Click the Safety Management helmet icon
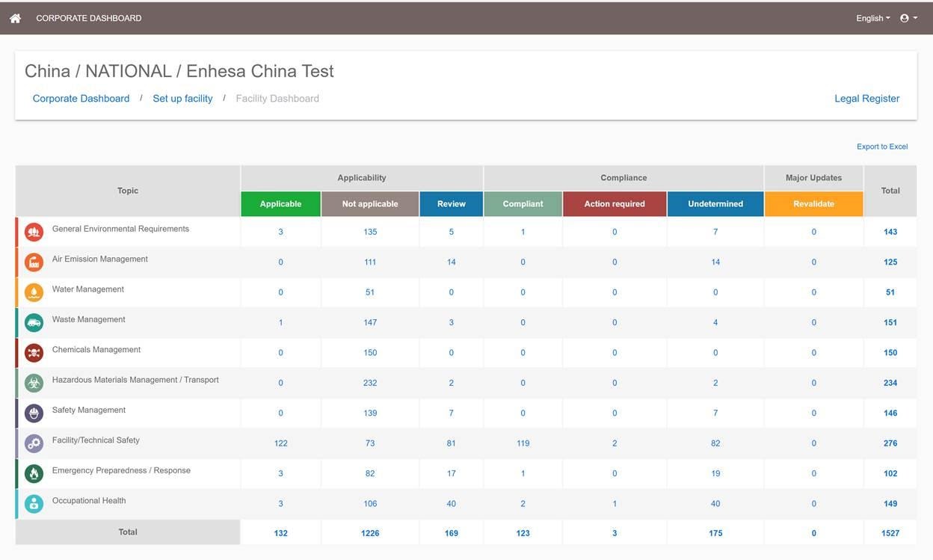This screenshot has height=560, width=933. (x=34, y=413)
